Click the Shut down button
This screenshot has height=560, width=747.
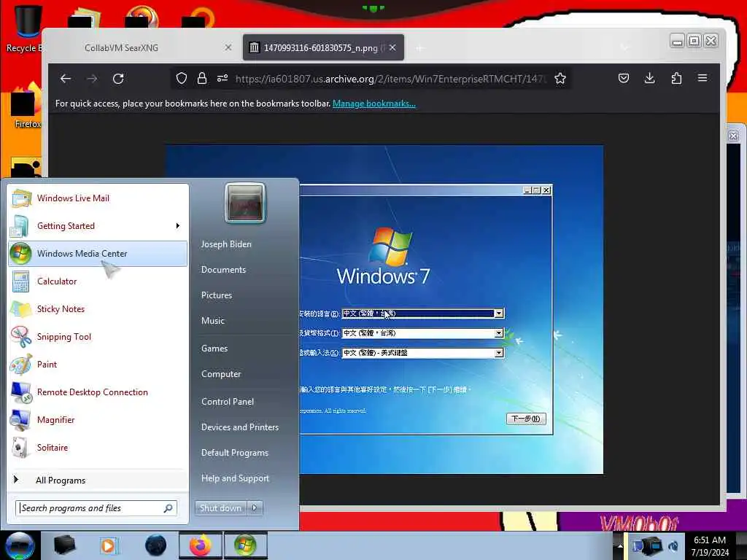coord(220,508)
